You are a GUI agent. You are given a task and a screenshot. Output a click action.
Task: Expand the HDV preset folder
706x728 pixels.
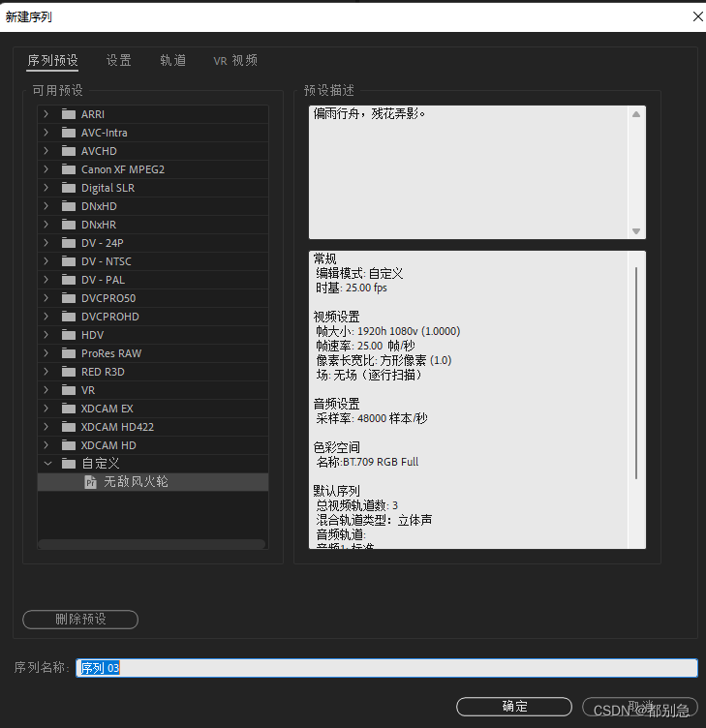[x=46, y=335]
